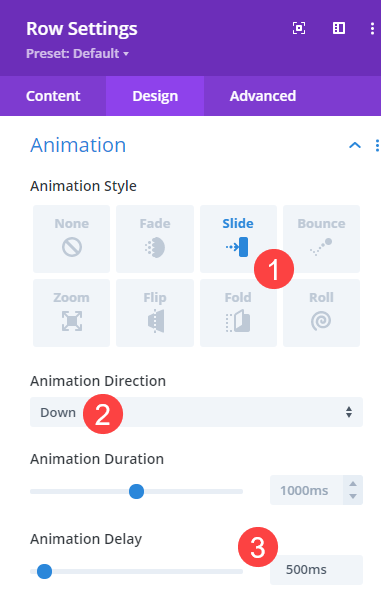
Task: Toggle the snap-to-sidebar layout icon
Action: point(339,28)
